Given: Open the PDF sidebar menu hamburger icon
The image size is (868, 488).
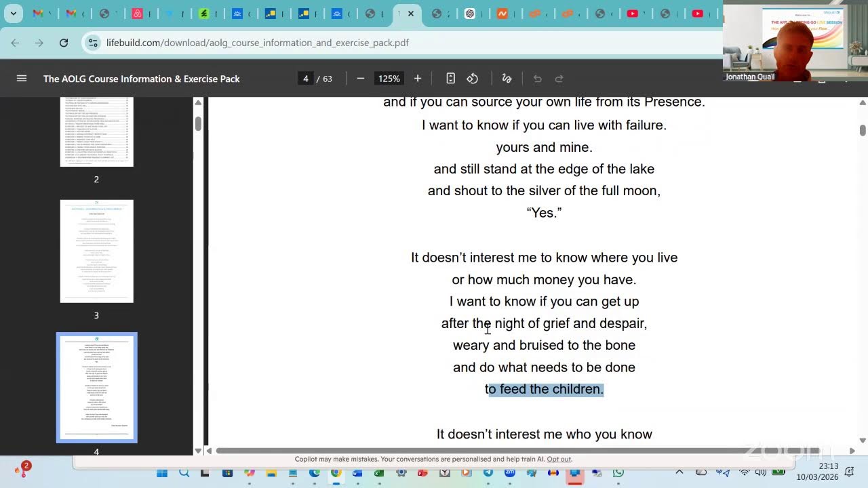Looking at the screenshot, I should click(x=22, y=79).
